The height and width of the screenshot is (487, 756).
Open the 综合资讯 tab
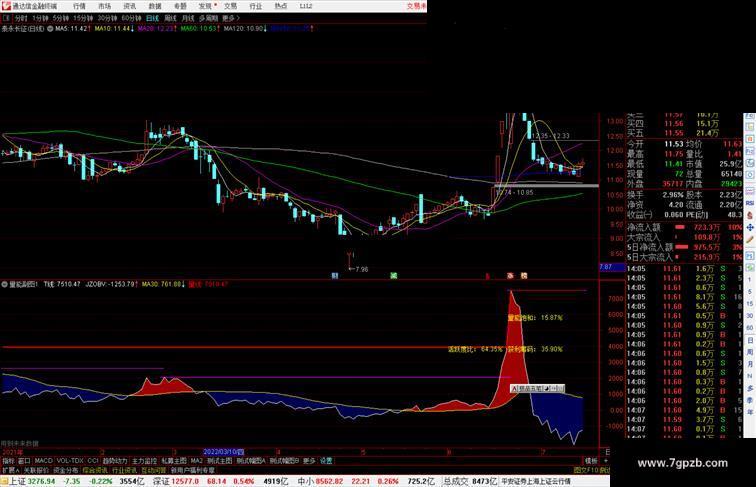click(x=95, y=470)
